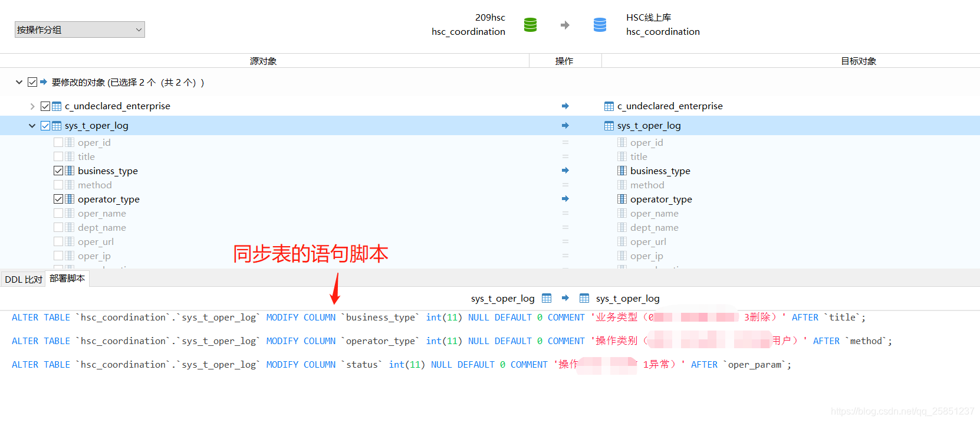Uncheck the business_type column checkbox
Image resolution: width=980 pixels, height=422 pixels.
pyautogui.click(x=58, y=171)
